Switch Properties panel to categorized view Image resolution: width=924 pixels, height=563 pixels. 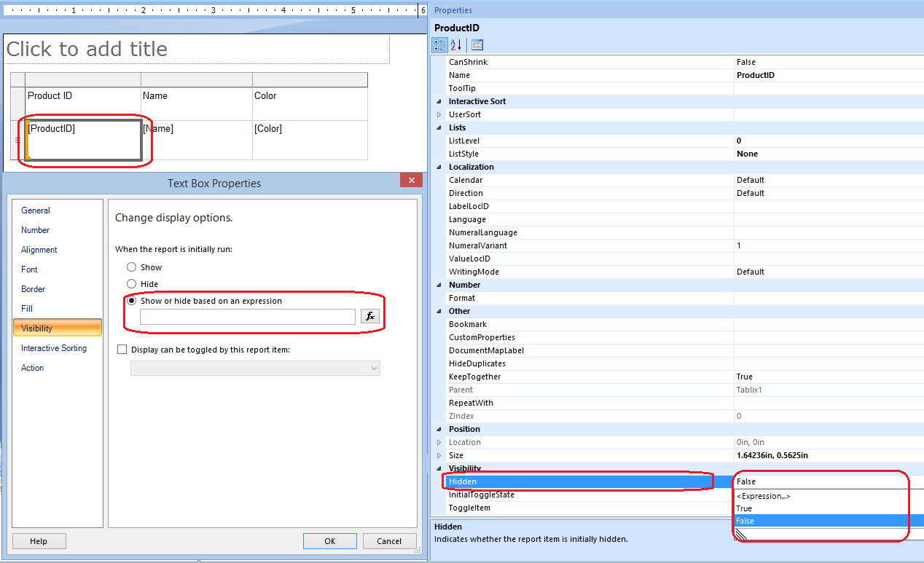pyautogui.click(x=439, y=44)
